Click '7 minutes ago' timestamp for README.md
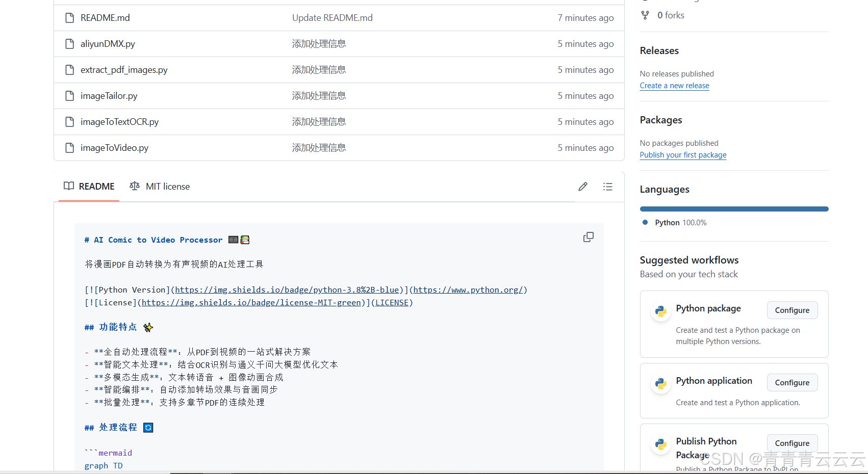 click(585, 18)
